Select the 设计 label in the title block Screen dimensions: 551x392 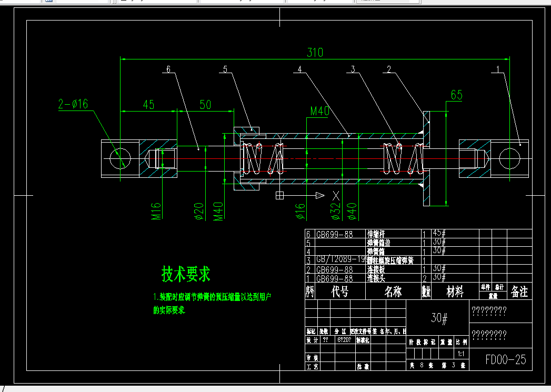coord(312,340)
